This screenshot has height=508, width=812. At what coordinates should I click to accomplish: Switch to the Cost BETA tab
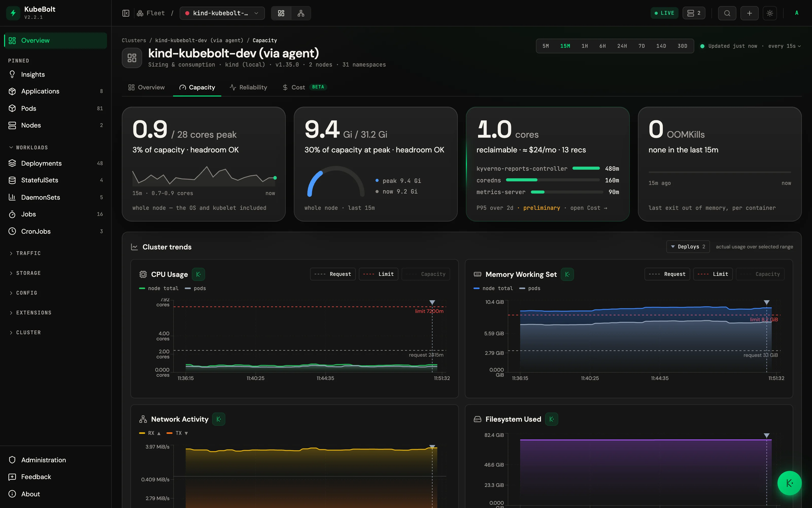[x=305, y=87]
